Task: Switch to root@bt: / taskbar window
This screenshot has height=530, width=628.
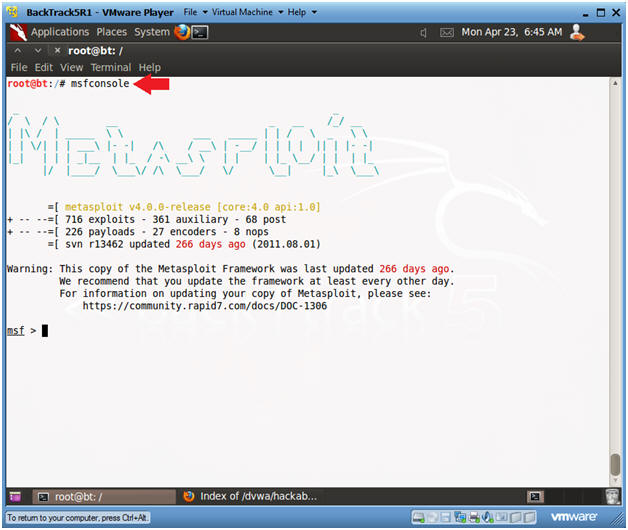Action: click(104, 497)
